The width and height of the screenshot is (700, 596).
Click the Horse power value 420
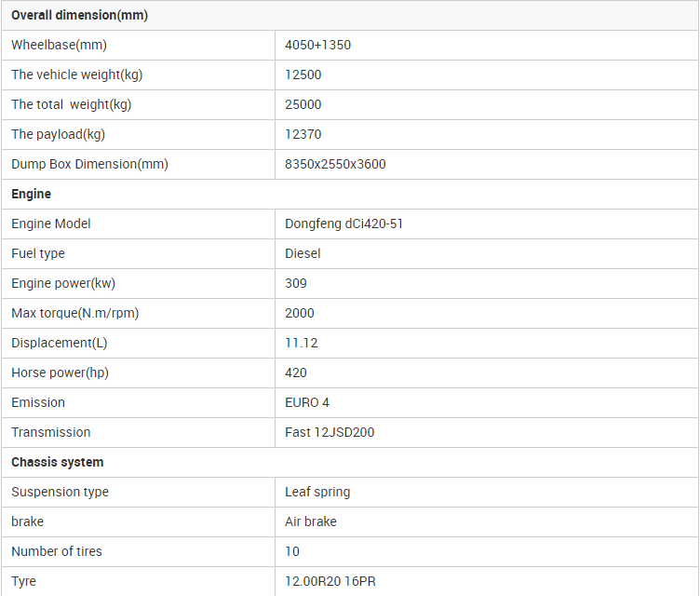(x=296, y=372)
